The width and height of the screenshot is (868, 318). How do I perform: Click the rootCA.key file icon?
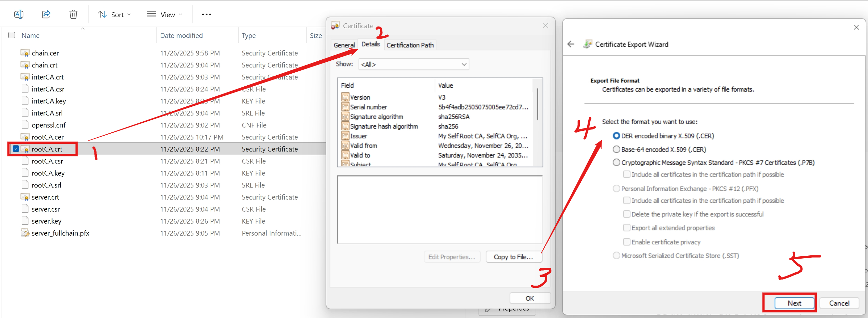click(25, 173)
